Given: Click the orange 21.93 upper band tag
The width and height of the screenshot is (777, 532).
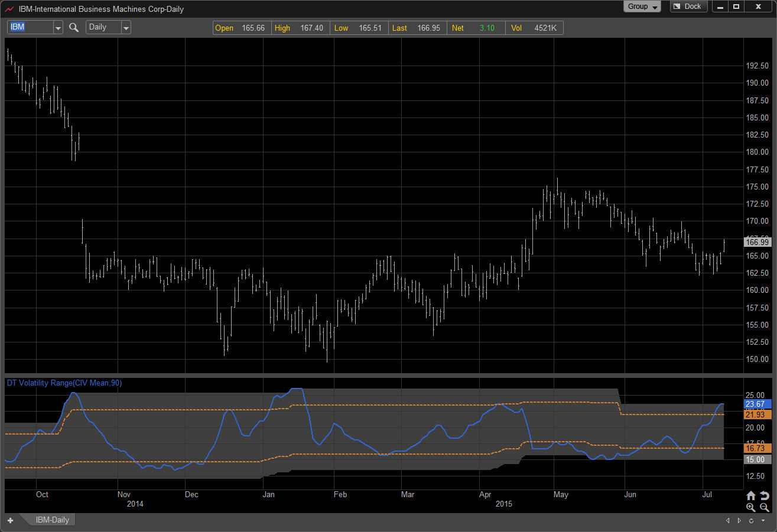Looking at the screenshot, I should [x=757, y=415].
